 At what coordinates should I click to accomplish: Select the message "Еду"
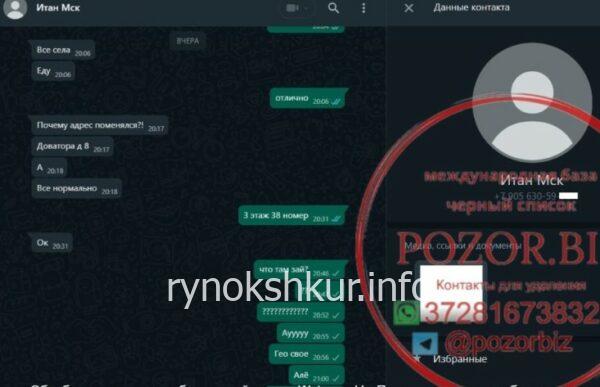pyautogui.click(x=53, y=72)
